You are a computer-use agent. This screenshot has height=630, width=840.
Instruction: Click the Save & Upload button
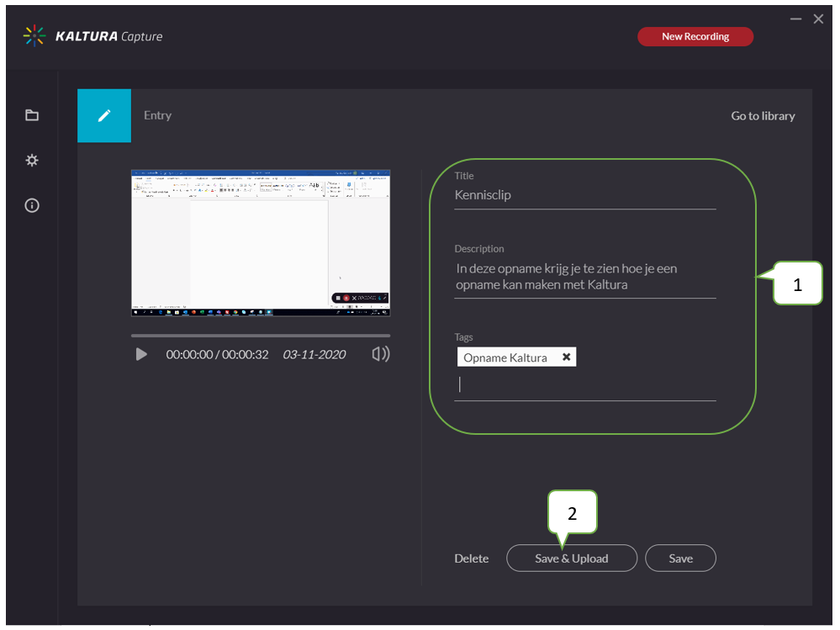tap(572, 559)
